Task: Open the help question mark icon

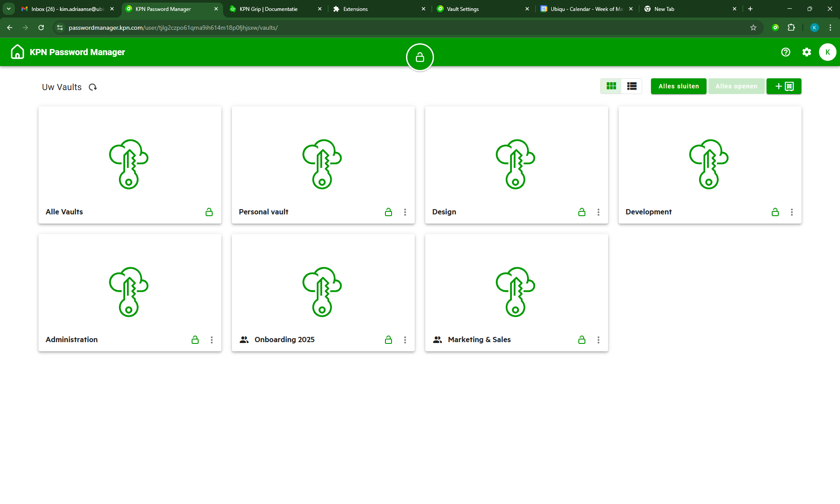Action: (x=785, y=52)
